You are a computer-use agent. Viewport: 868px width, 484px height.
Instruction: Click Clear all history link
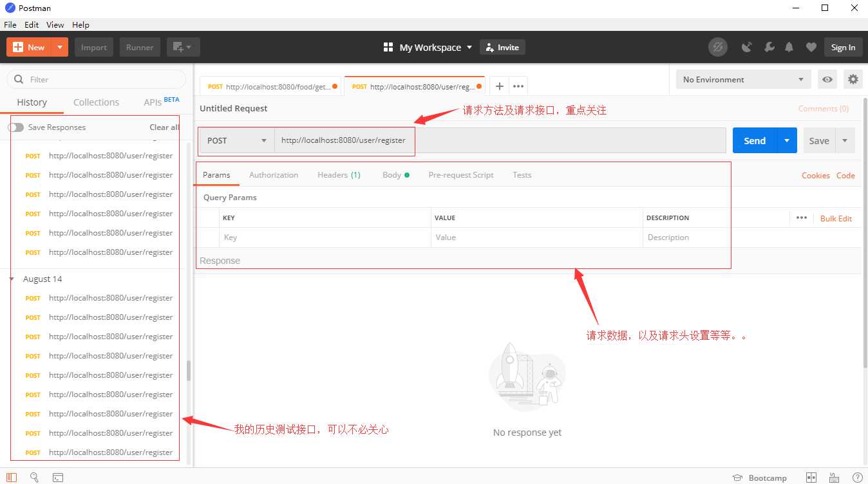(x=164, y=127)
